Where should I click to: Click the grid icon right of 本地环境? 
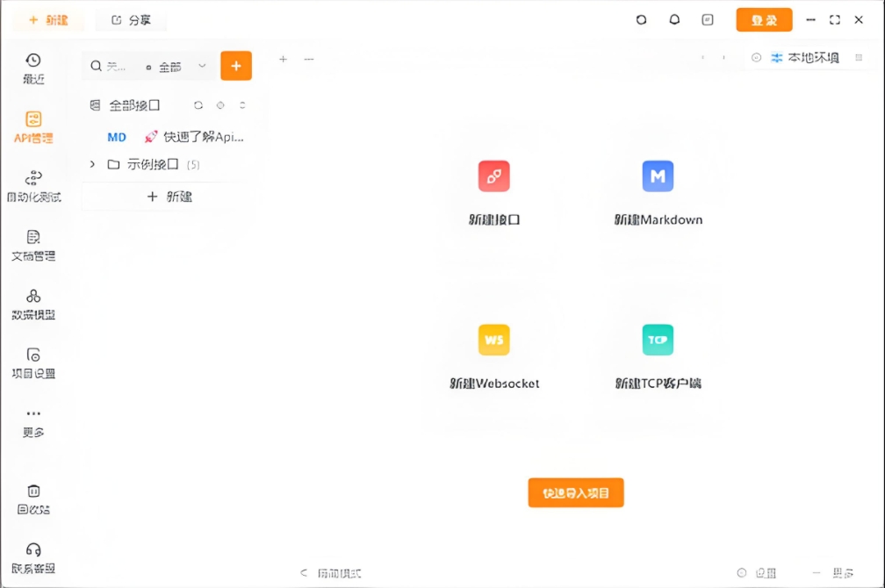(859, 58)
